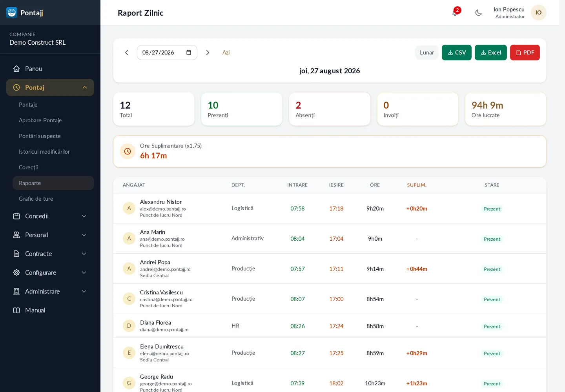Select Rapoarte submenu item
565x392 pixels.
click(53, 183)
